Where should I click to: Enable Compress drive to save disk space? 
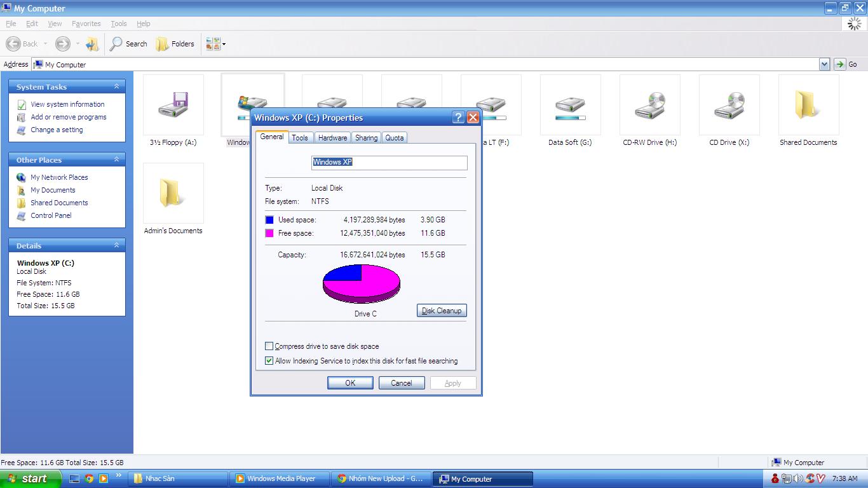click(269, 346)
